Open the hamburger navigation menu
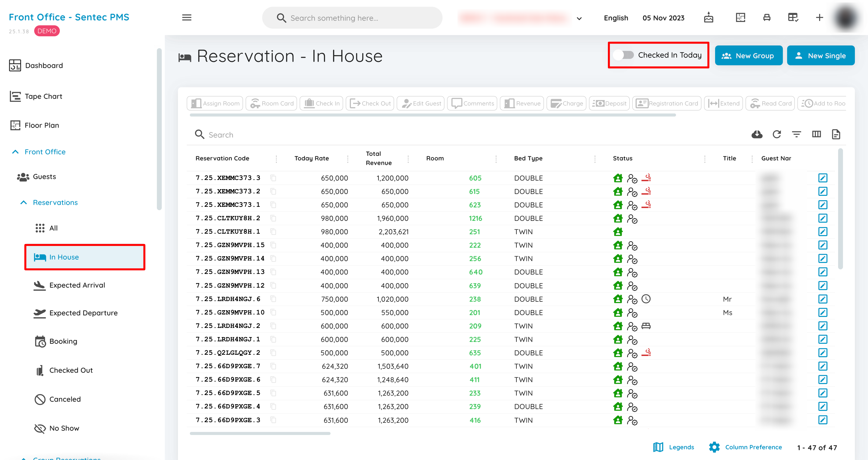Image resolution: width=868 pixels, height=460 pixels. pos(187,17)
